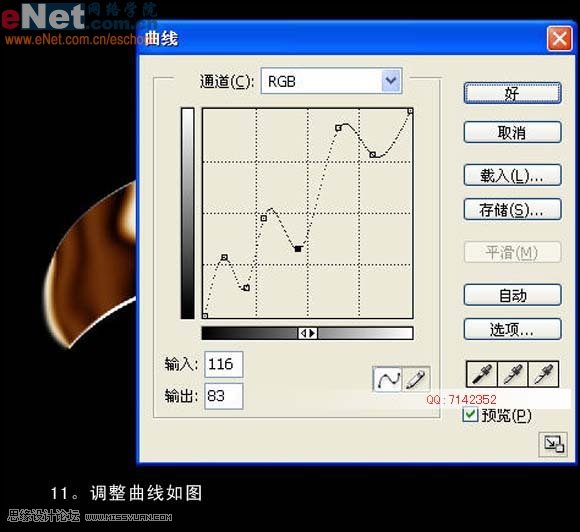Screen dimensions: 580x532
Task: Click the 曲线 dialog title bar
Action: pos(357,38)
